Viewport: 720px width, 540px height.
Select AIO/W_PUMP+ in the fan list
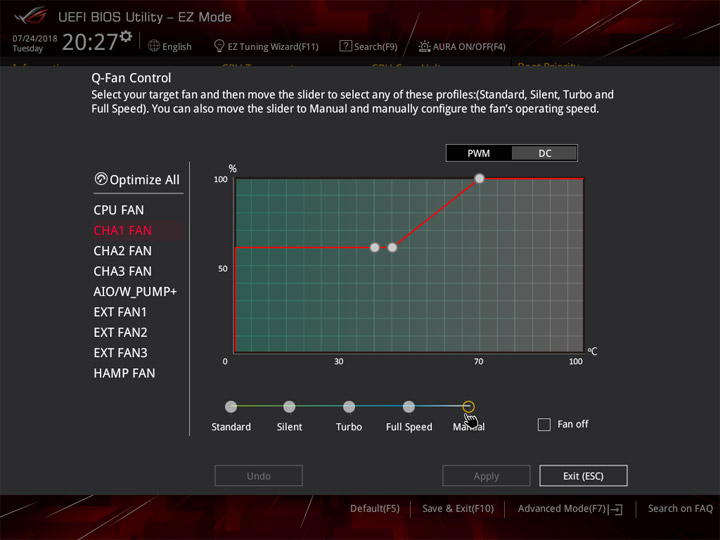135,292
